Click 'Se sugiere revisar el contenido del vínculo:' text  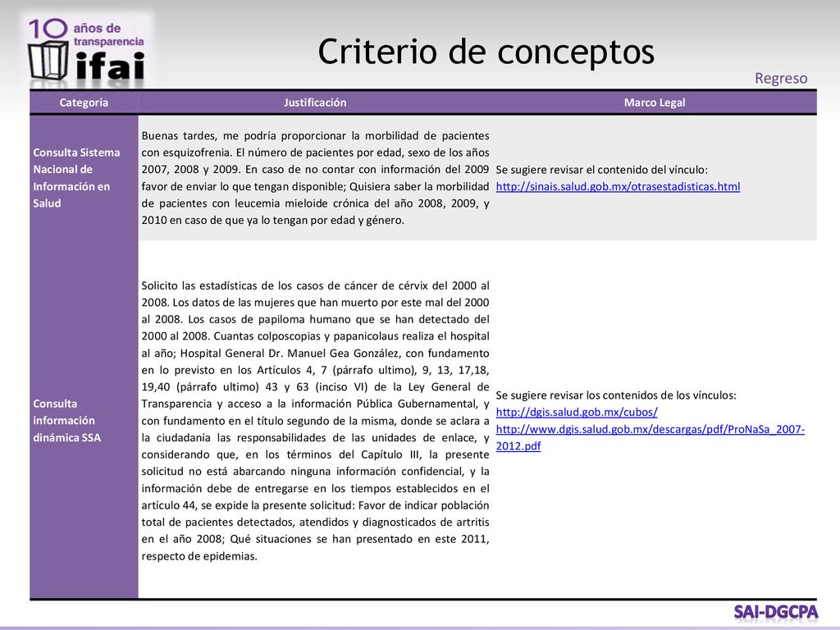(601, 170)
